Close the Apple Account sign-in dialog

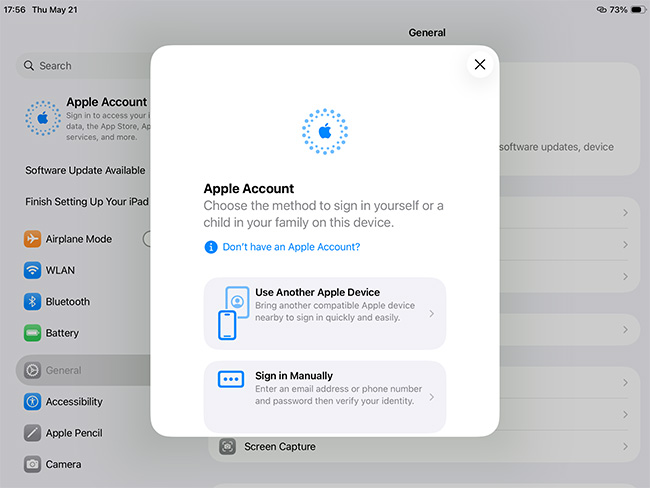(480, 64)
